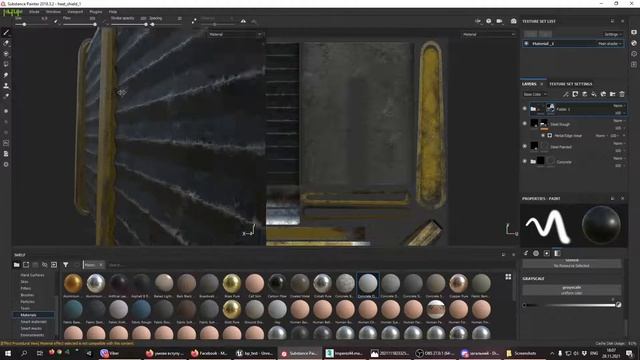This screenshot has height=360, width=640.
Task: Open the Base Color channel dropdown
Action: coord(535,94)
